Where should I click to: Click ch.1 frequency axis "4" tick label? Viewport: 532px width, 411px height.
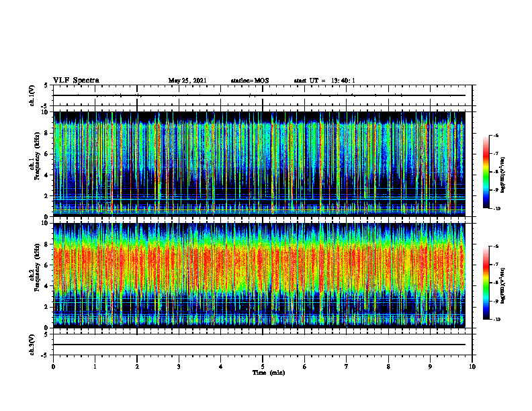coord(47,175)
